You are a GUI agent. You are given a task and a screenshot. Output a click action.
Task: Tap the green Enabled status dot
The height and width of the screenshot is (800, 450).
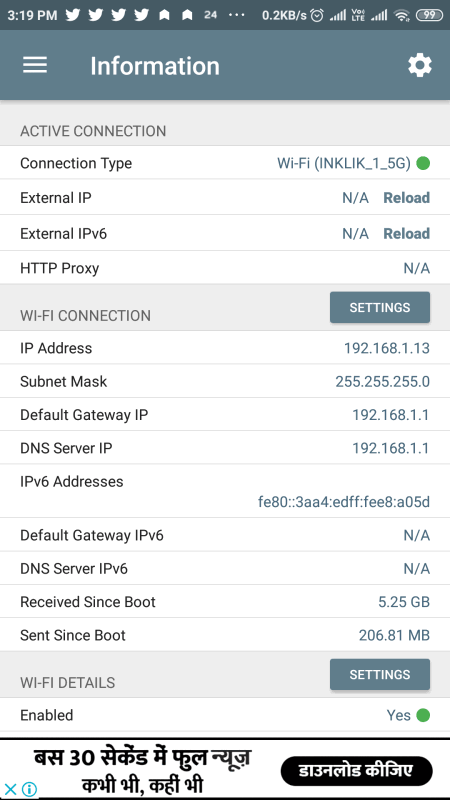click(423, 715)
